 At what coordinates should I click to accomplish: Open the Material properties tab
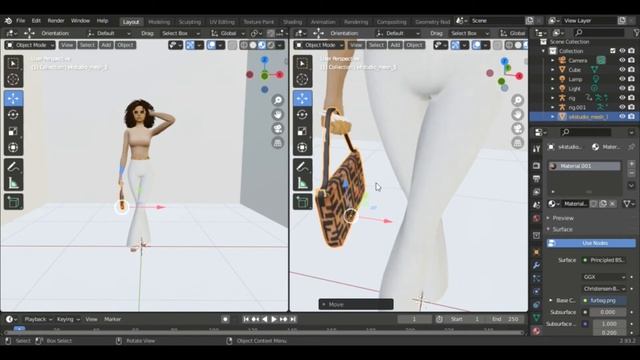(x=536, y=331)
